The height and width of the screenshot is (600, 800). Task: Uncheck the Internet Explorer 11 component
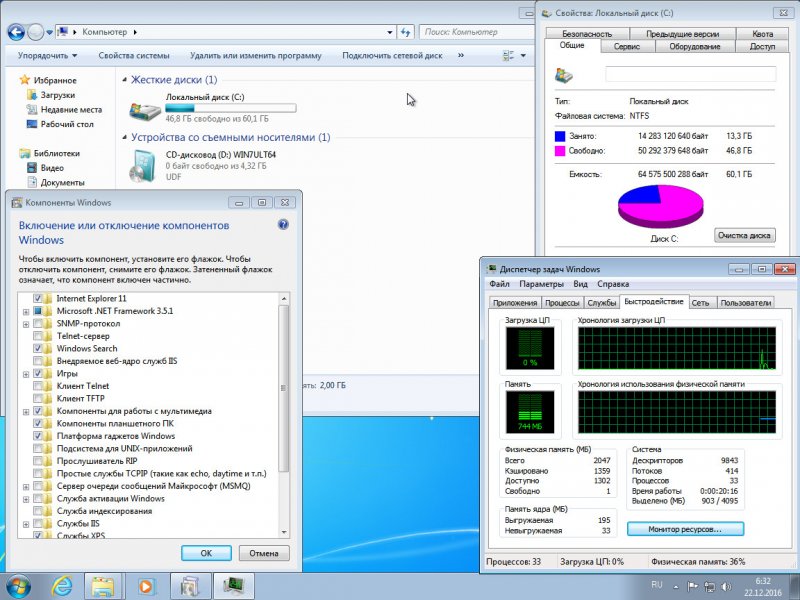[38, 298]
